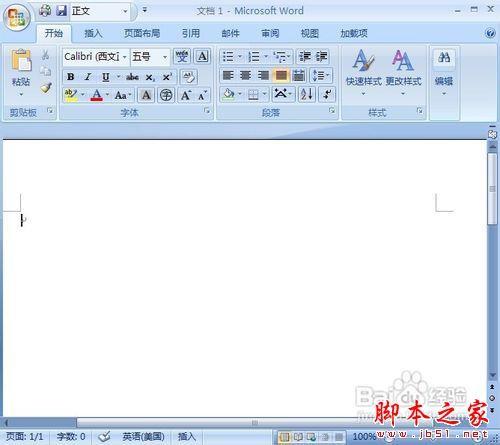This screenshot has width=500, height=445.
Task: Click the Print preview icon in Quick Access
Action: pyautogui.click(x=45, y=11)
